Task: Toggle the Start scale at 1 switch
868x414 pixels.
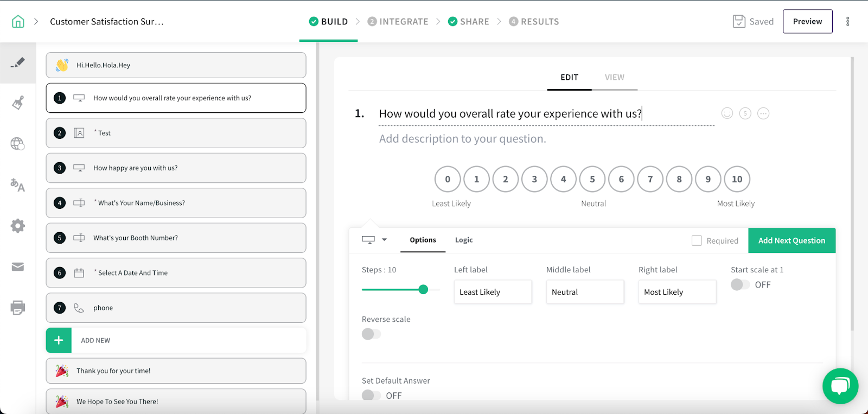Action: coord(740,285)
